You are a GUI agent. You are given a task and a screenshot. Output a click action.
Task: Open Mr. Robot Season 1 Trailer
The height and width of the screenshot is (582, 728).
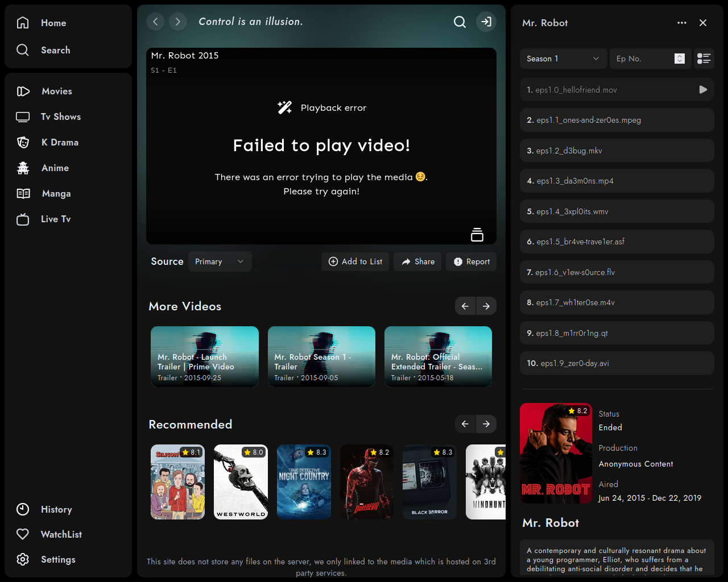321,356
